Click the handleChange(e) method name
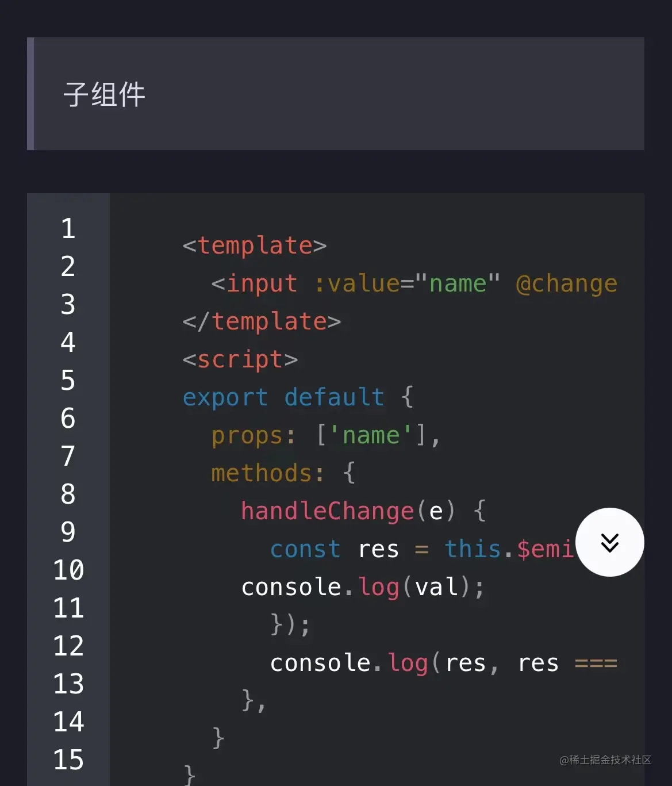 327,511
